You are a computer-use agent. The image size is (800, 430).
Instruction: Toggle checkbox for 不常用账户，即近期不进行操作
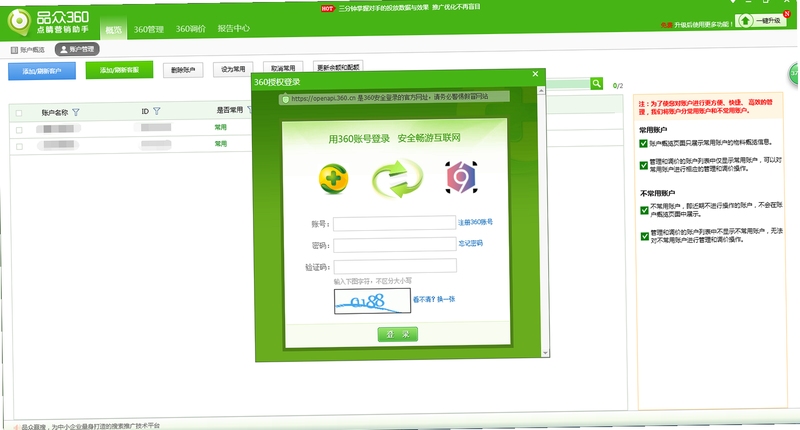coord(644,210)
